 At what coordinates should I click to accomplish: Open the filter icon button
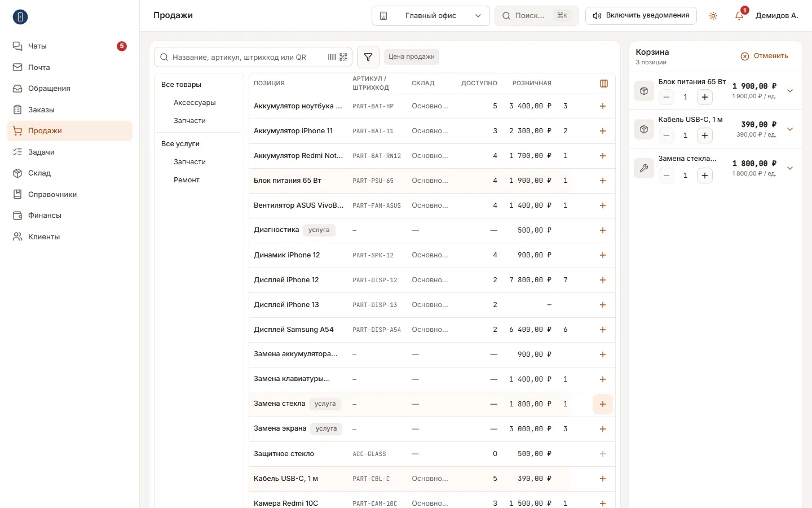pyautogui.click(x=368, y=57)
